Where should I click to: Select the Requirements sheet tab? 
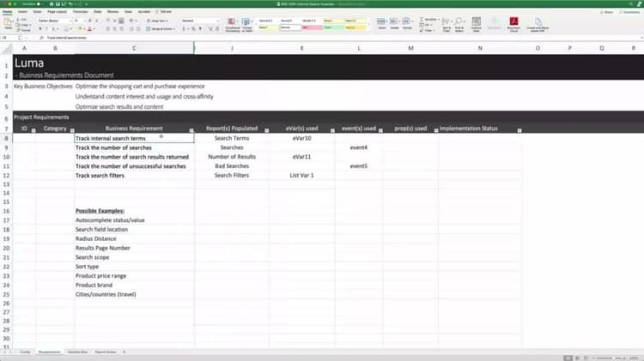[49, 352]
